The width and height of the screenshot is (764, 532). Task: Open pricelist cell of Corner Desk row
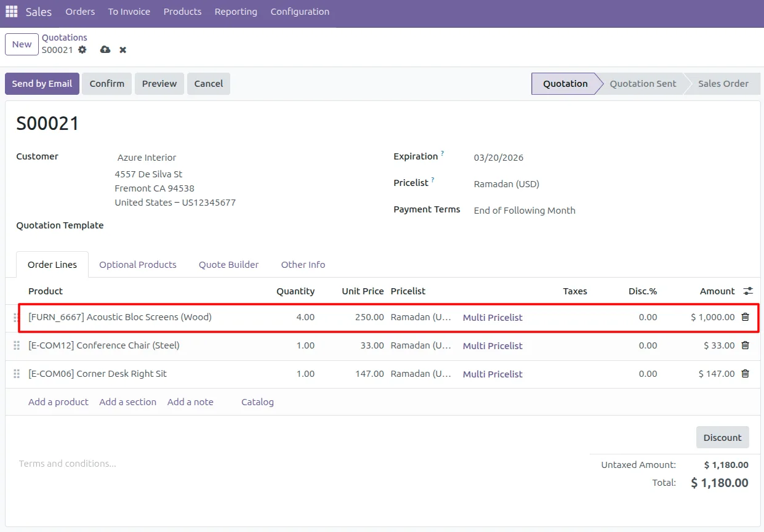pyautogui.click(x=422, y=374)
